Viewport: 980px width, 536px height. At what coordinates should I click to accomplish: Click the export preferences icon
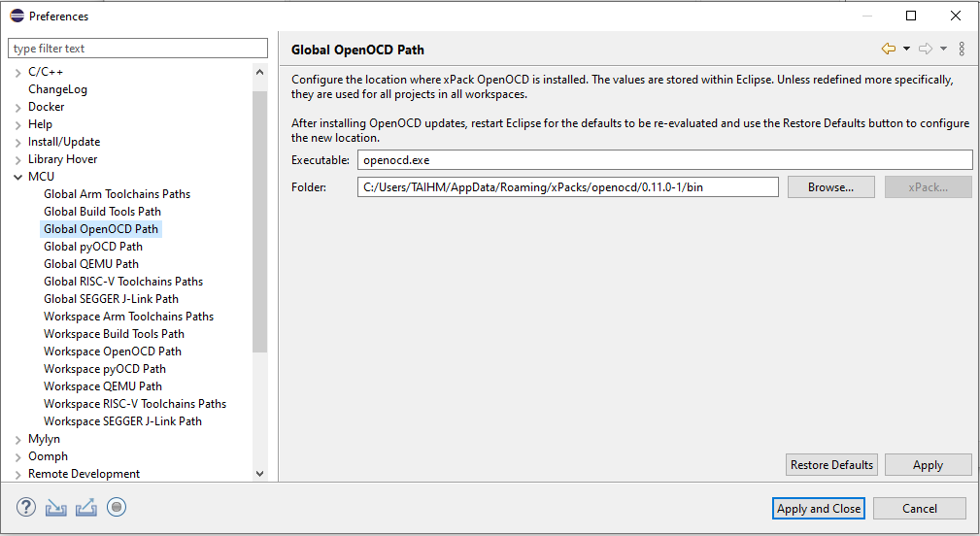click(x=86, y=507)
